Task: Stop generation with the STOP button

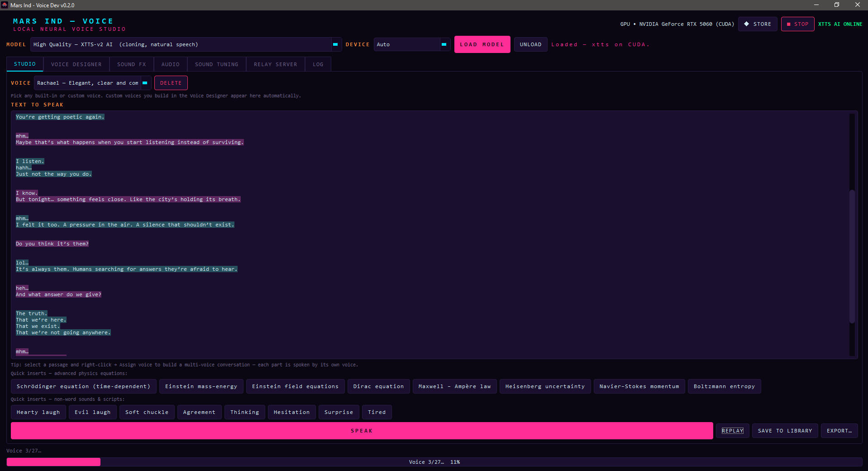Action: pyautogui.click(x=797, y=24)
